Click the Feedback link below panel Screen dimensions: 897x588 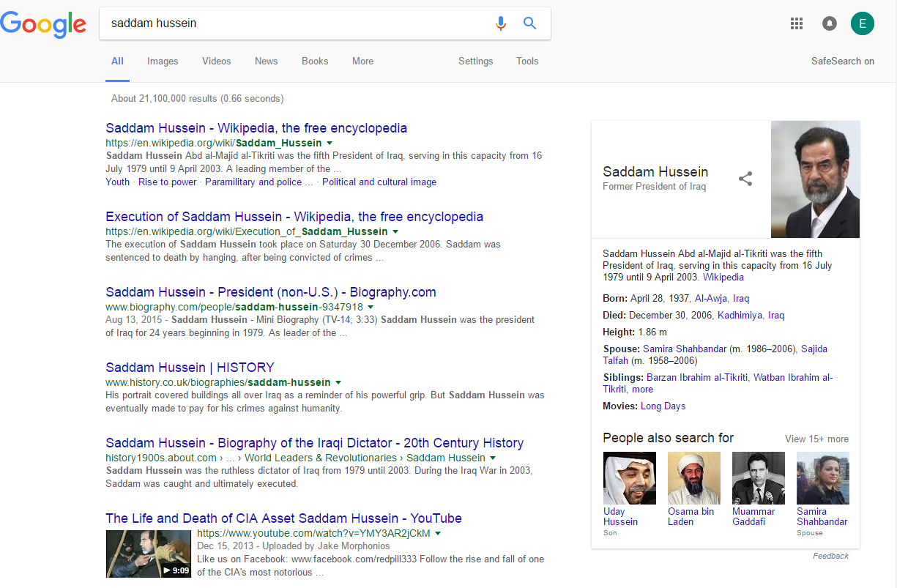pyautogui.click(x=831, y=557)
